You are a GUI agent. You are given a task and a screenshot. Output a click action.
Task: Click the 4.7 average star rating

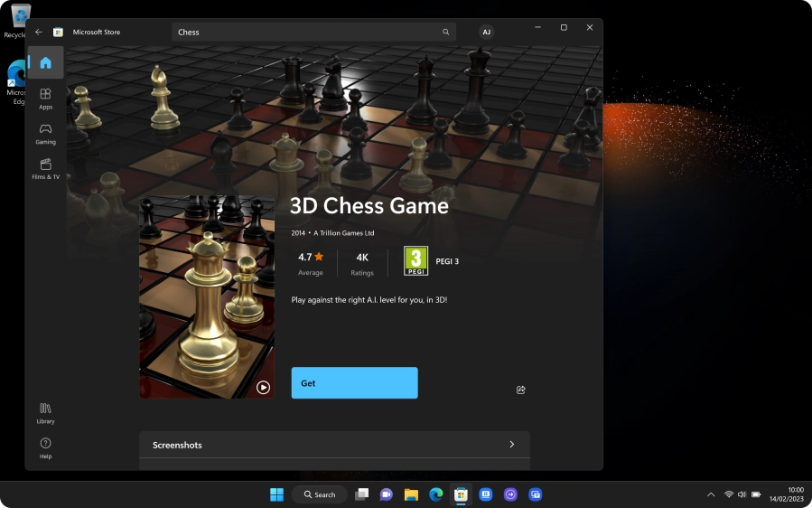310,258
